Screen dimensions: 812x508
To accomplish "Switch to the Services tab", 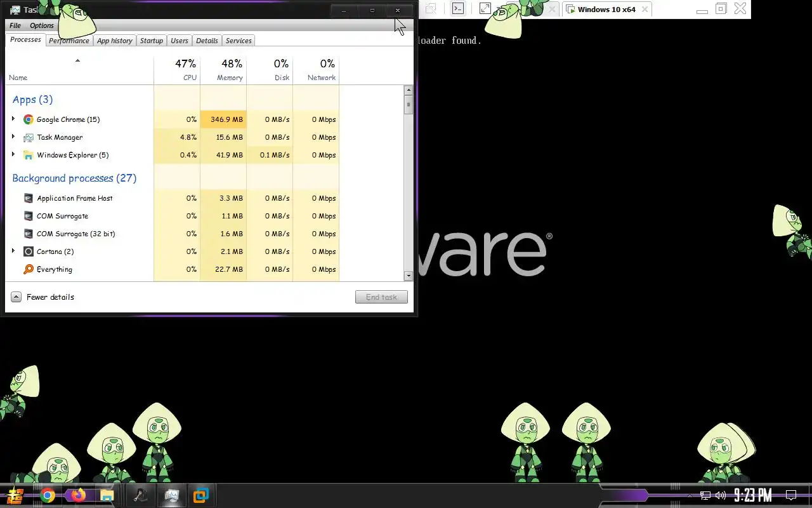I will (239, 41).
